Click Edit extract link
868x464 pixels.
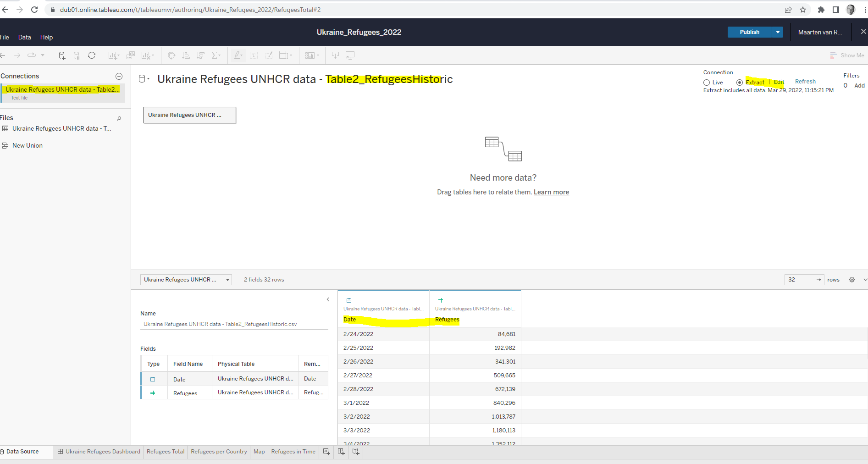[779, 83]
